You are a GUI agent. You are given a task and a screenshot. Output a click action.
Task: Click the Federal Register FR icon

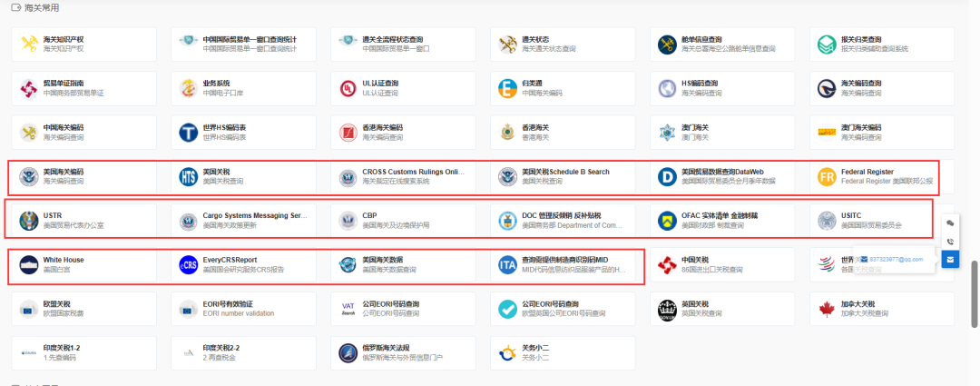click(827, 177)
